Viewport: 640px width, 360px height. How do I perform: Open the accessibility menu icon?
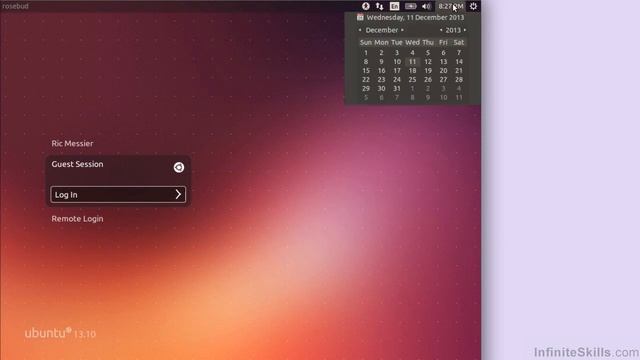pos(366,6)
